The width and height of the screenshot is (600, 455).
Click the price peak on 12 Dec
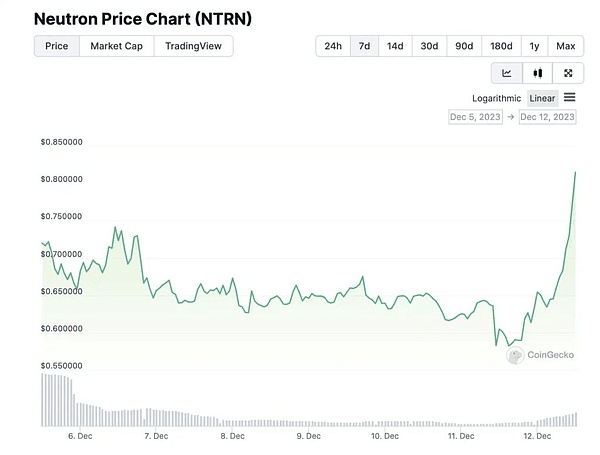point(576,171)
